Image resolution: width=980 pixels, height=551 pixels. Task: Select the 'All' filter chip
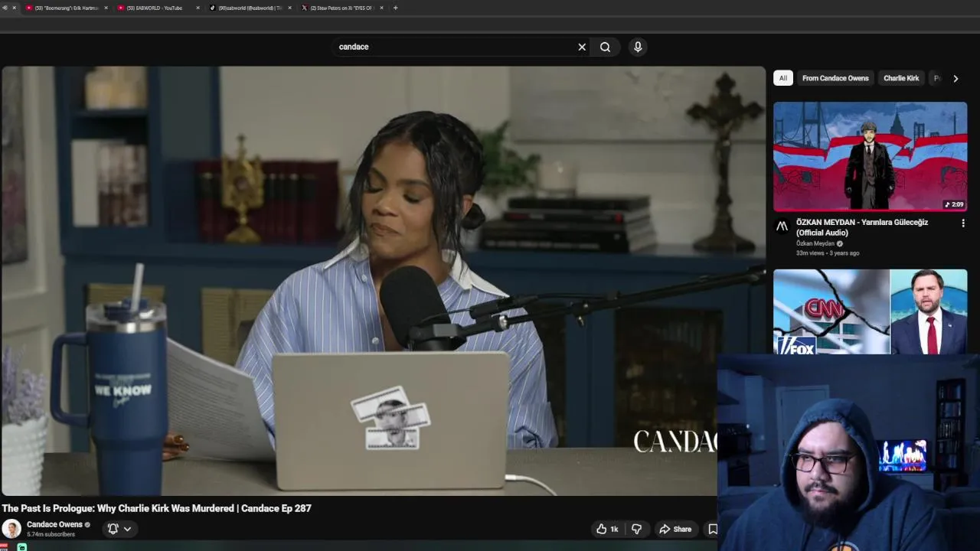(782, 78)
